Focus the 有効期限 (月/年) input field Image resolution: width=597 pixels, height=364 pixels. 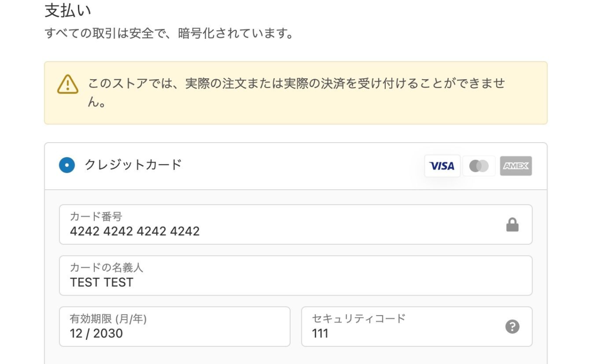[x=175, y=327]
